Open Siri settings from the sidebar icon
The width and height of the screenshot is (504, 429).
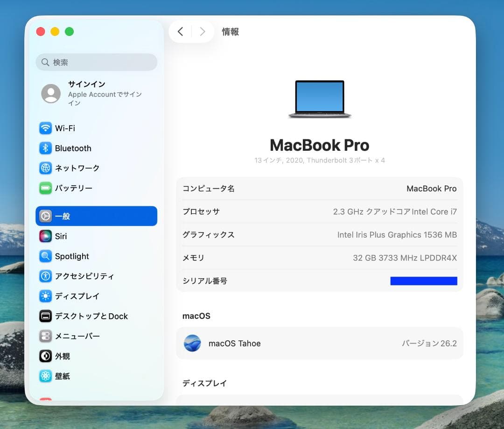(45, 236)
